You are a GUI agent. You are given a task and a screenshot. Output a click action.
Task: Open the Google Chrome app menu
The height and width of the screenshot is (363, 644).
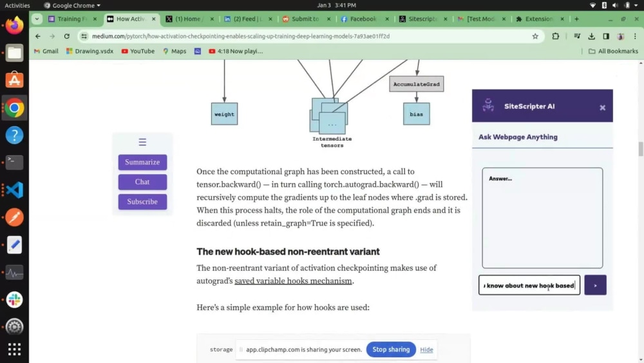click(x=72, y=5)
